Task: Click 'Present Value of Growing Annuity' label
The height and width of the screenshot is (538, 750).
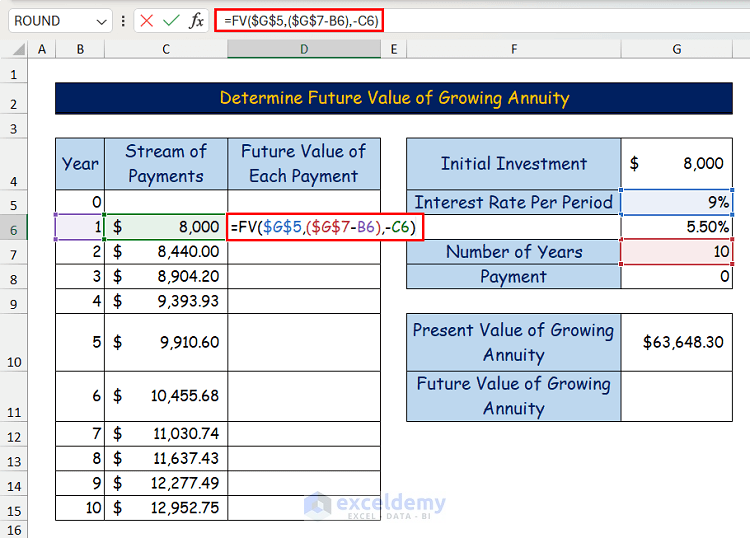Action: [514, 342]
